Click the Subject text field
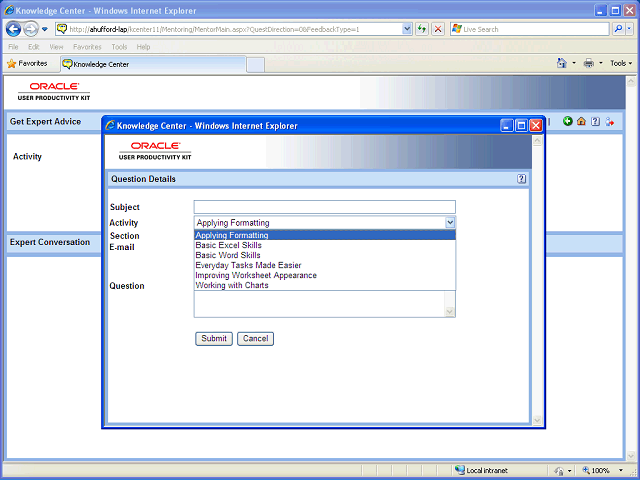Viewport: 640px width, 480px height. pyautogui.click(x=324, y=207)
